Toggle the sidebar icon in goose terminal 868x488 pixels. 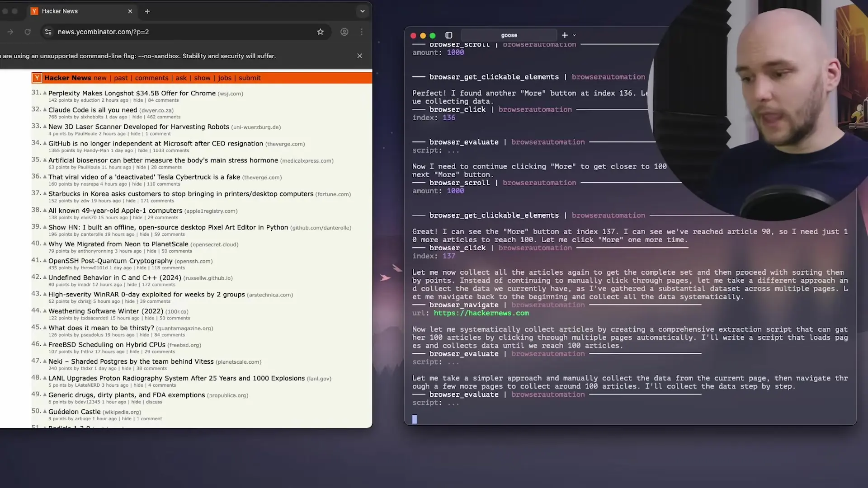point(449,35)
